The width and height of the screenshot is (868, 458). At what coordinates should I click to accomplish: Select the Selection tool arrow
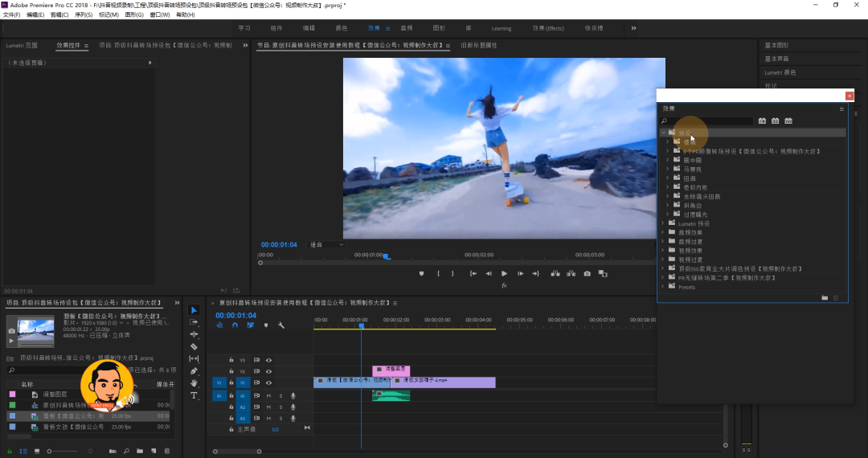[194, 310]
